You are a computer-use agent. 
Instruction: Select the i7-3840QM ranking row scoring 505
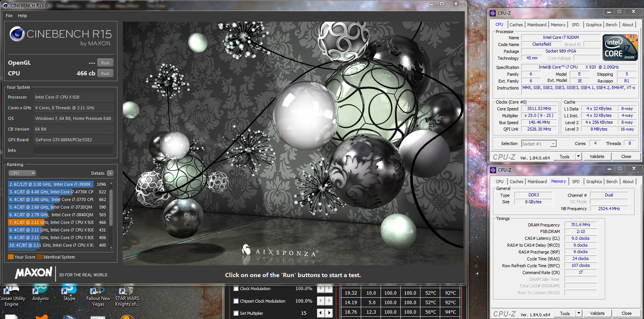point(58,215)
